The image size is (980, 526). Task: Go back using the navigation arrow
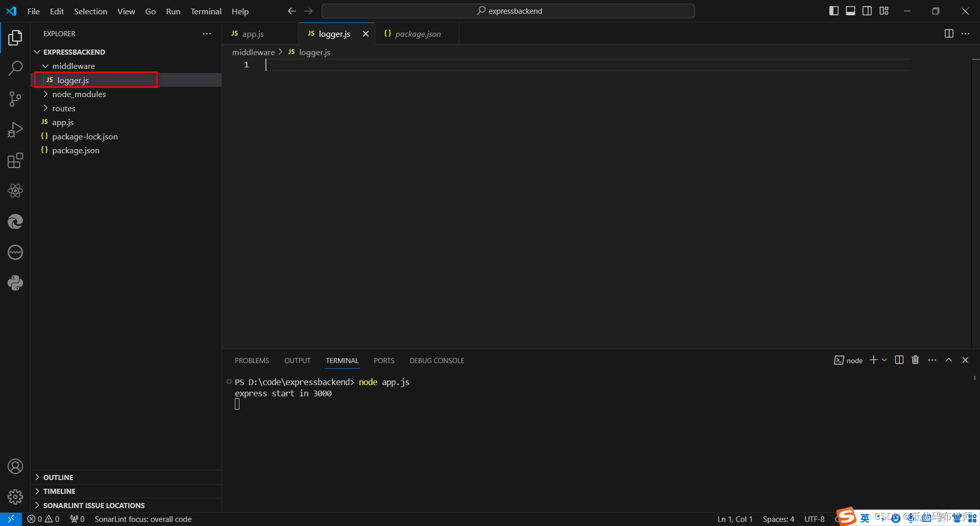click(291, 11)
